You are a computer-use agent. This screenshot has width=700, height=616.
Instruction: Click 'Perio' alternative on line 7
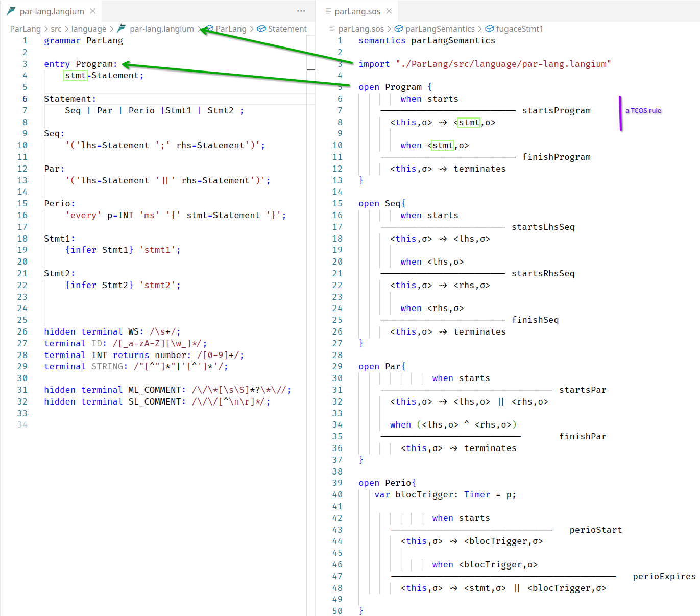(x=141, y=111)
